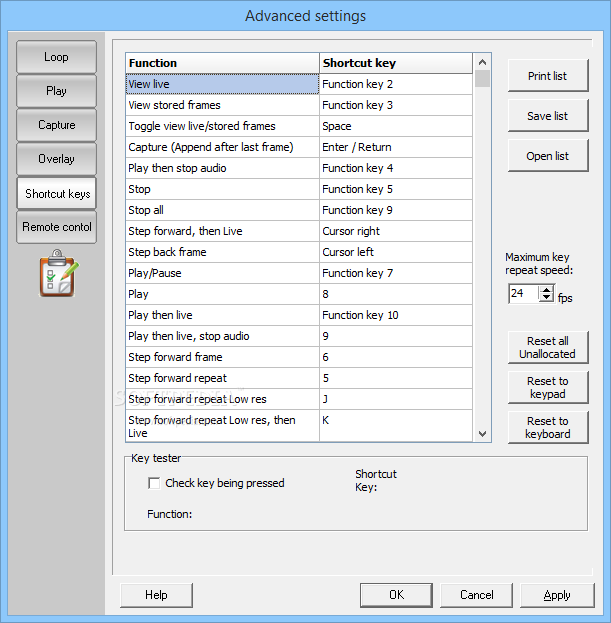
Task: Click the Function key 10 cell
Action: click(x=396, y=315)
